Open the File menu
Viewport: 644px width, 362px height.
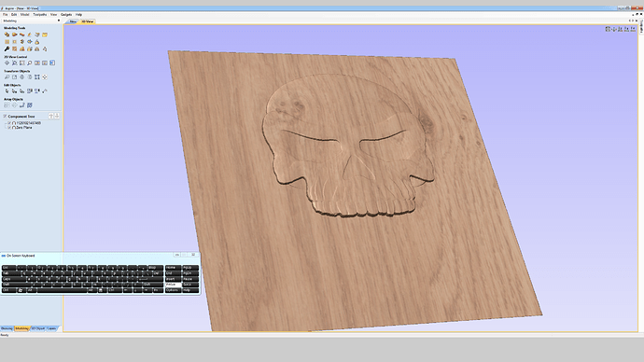(x=6, y=14)
